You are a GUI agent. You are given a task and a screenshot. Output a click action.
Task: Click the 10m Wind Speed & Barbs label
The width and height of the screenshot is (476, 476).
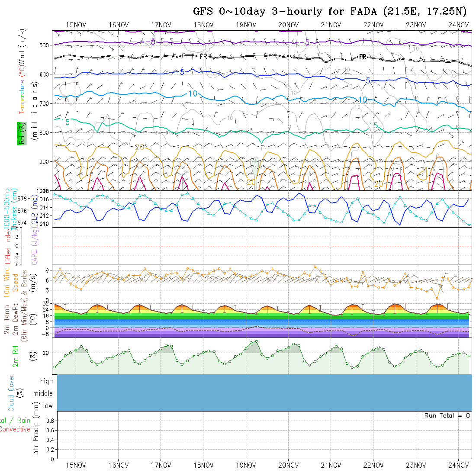coord(11,281)
